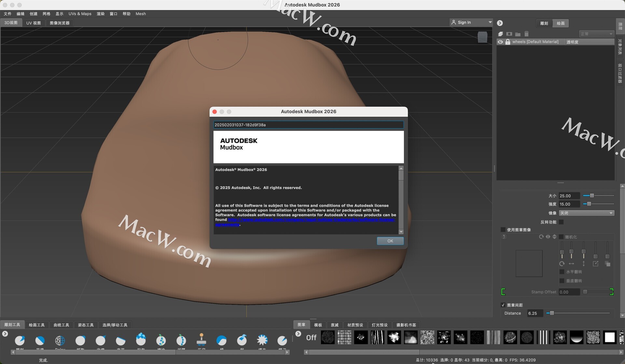
Task: Open the 镜像 dropdown set to 关闭
Action: [x=587, y=213]
